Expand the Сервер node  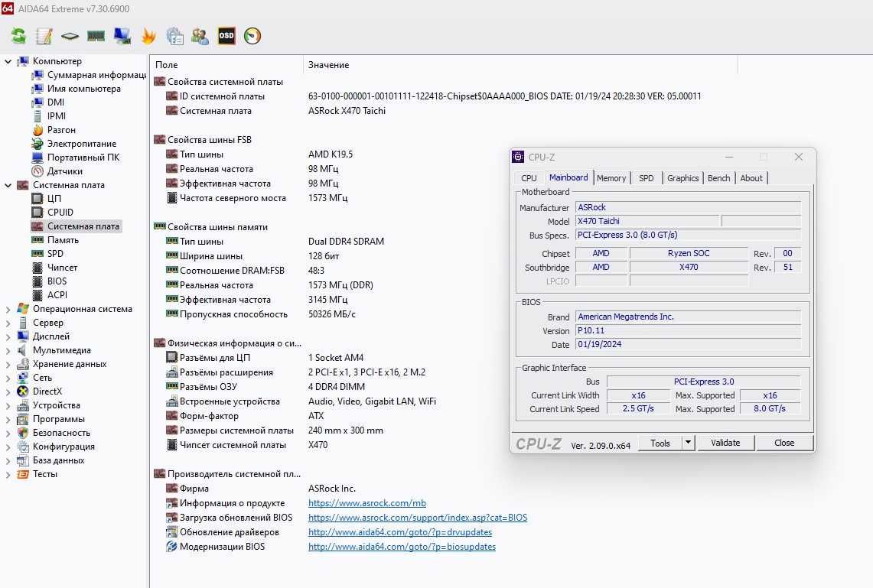(x=8, y=323)
